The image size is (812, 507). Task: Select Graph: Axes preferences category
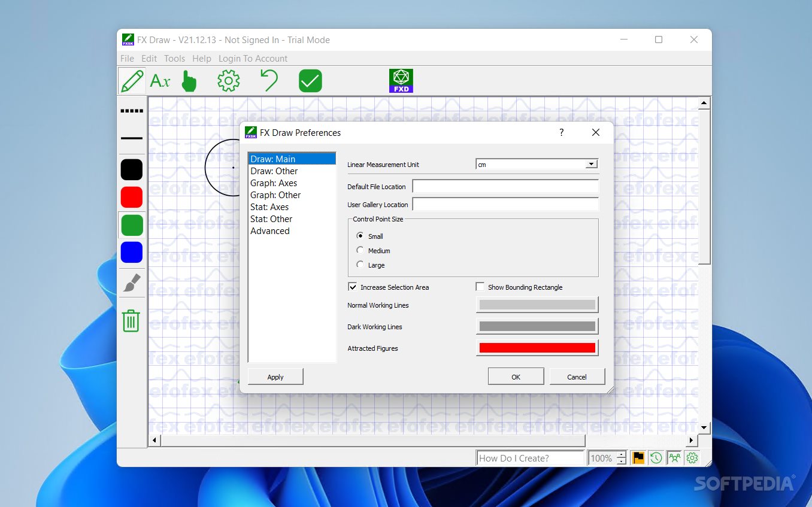[292, 183]
